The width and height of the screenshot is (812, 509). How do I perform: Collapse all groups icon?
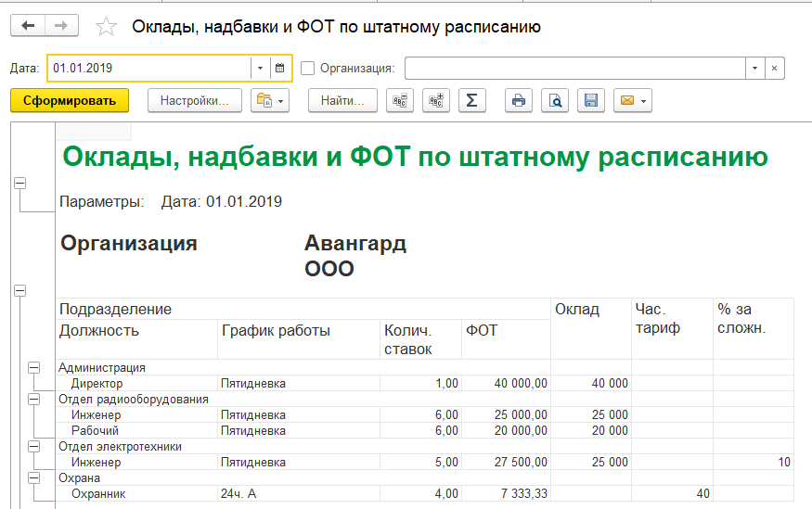coord(400,100)
